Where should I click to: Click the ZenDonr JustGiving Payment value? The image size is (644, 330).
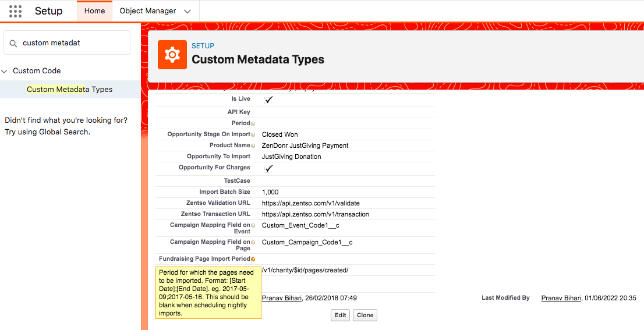click(305, 146)
